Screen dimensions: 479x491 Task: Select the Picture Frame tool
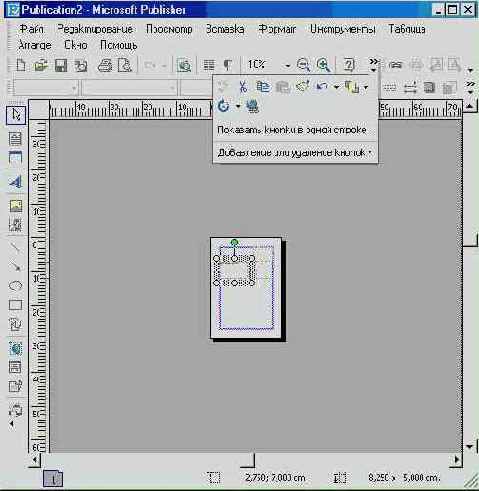(x=16, y=206)
